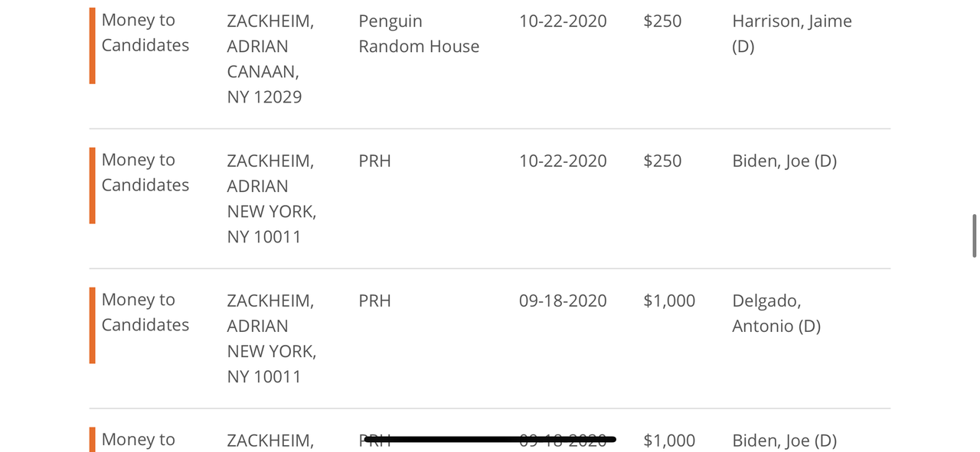Image resolution: width=980 pixels, height=452 pixels.
Task: Click the $1,000 amount in the Delgado row
Action: pyautogui.click(x=669, y=301)
